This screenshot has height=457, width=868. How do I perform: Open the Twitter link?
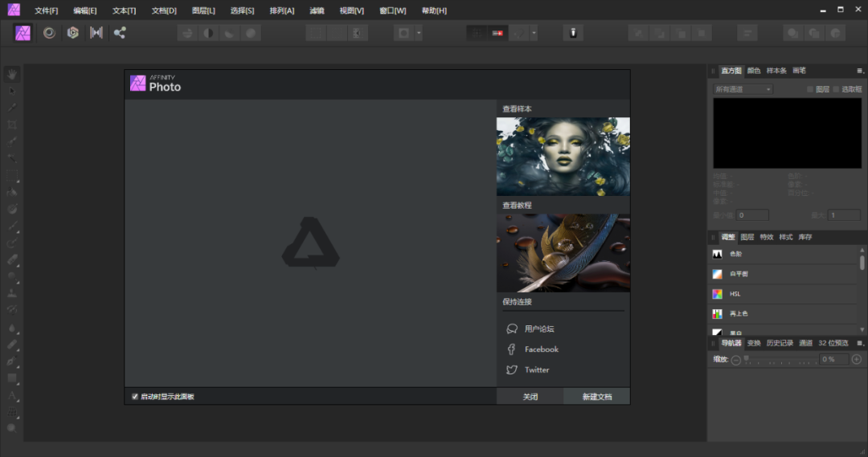[537, 369]
